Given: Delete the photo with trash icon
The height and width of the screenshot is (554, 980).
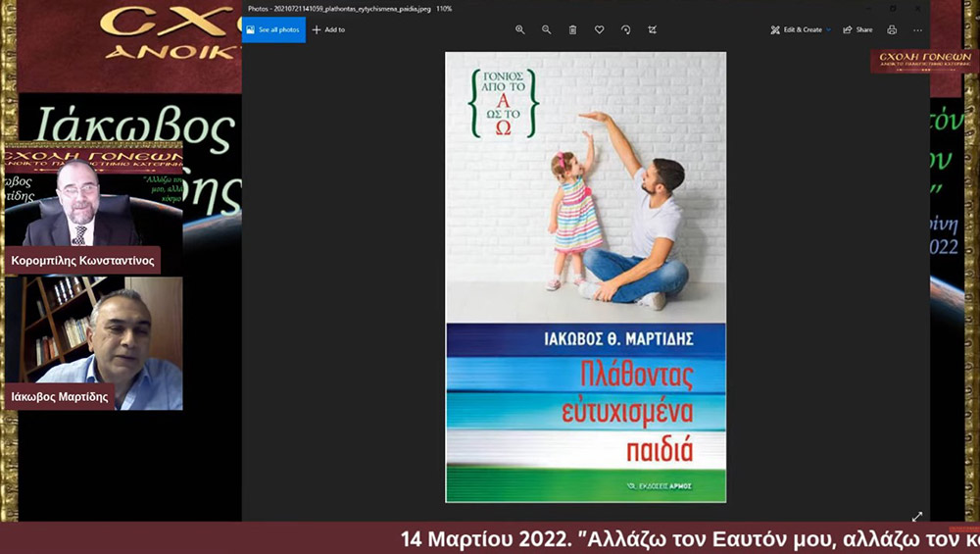Looking at the screenshot, I should [x=572, y=29].
